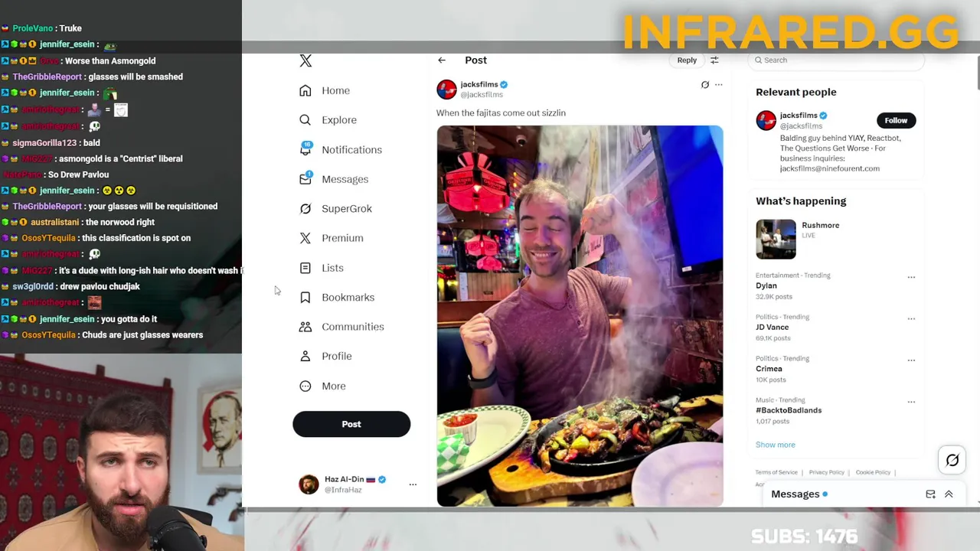Viewport: 980px width, 551px height.
Task: Open Privacy Policy link
Action: [827, 472]
